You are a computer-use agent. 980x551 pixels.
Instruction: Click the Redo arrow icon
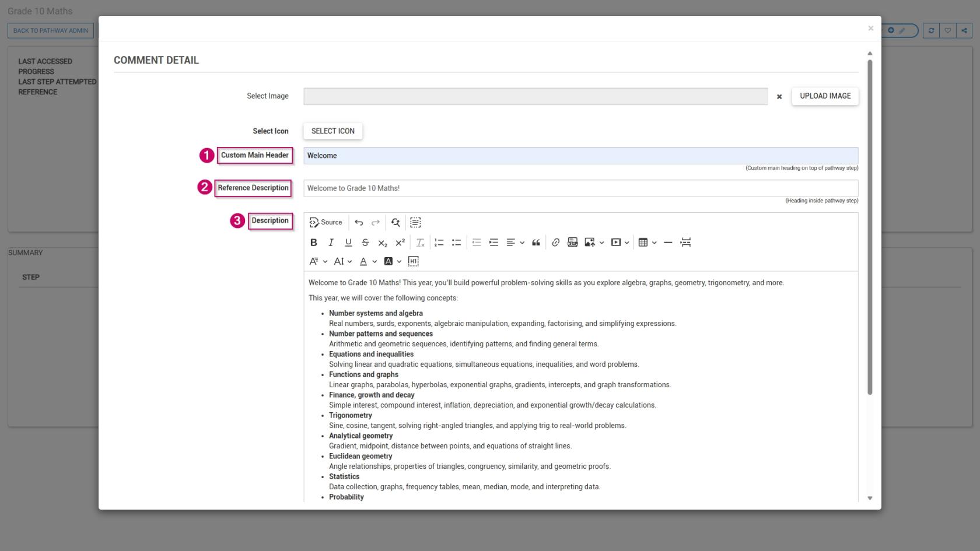point(376,222)
